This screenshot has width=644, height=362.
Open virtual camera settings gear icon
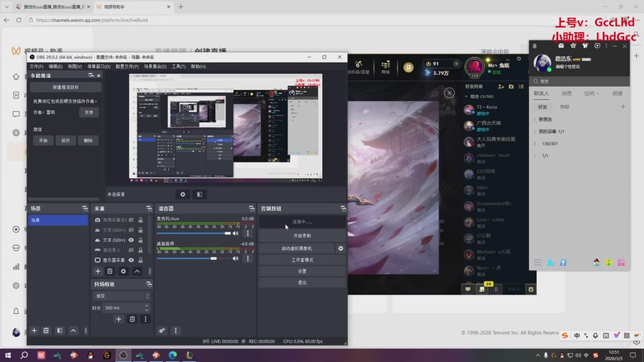(x=341, y=249)
